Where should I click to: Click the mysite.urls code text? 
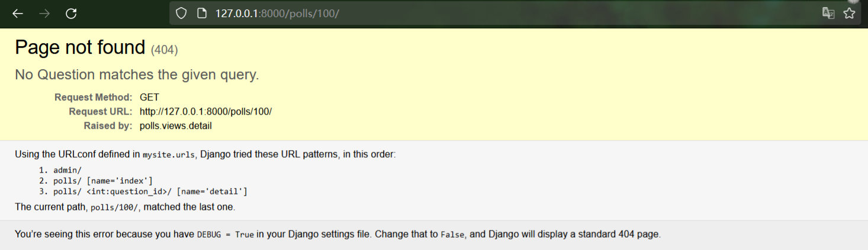[x=169, y=155]
